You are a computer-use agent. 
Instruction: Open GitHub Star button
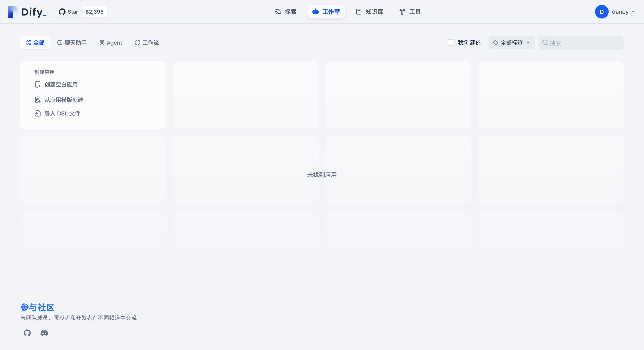click(69, 12)
